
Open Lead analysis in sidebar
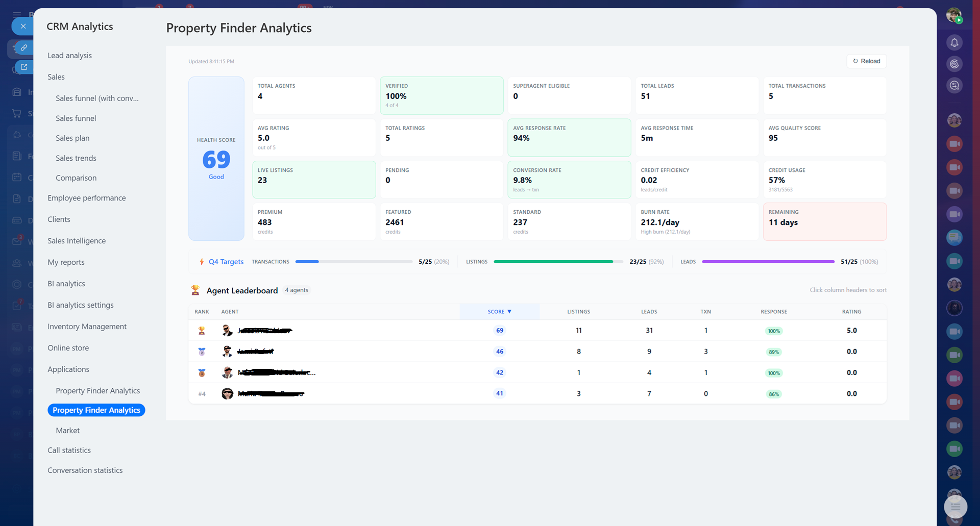(69, 56)
